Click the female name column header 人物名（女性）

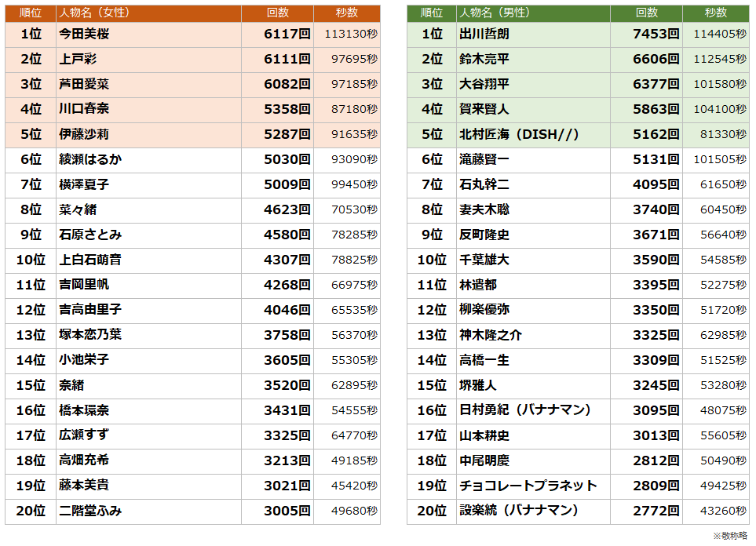(95, 13)
